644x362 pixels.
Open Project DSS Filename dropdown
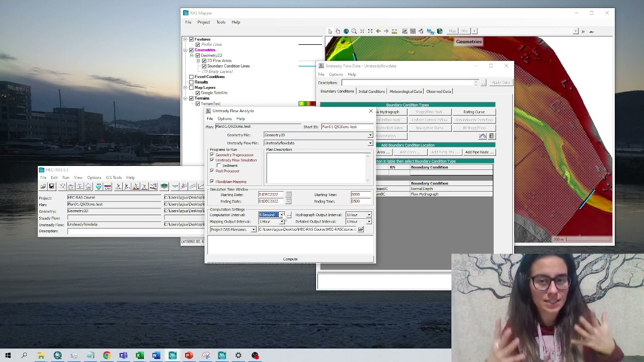[x=254, y=230]
